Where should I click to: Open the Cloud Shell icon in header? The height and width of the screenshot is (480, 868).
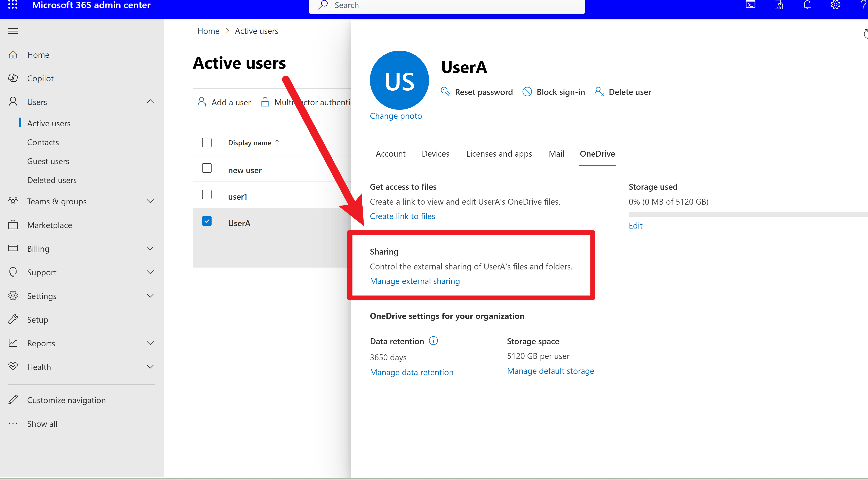click(x=751, y=5)
